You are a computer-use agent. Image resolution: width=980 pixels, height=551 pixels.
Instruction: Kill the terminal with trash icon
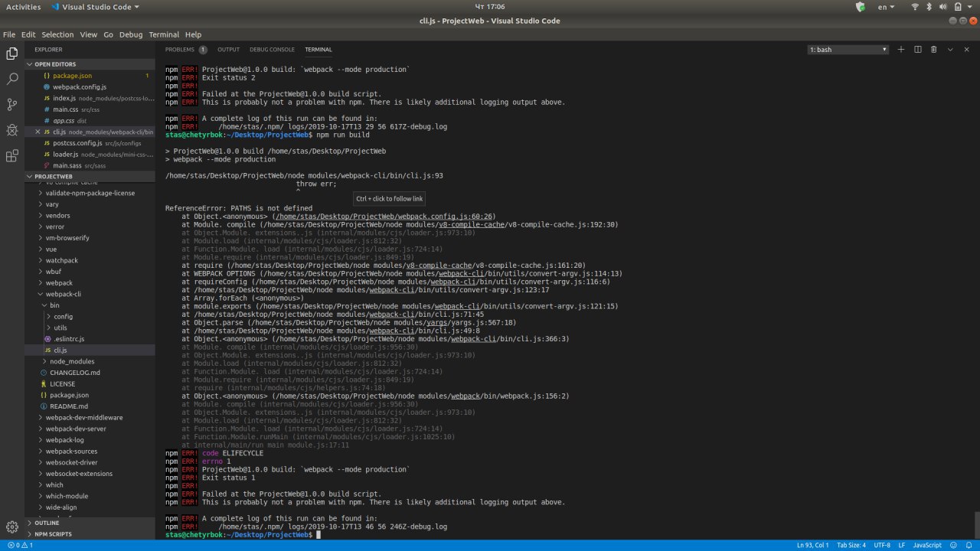(933, 49)
